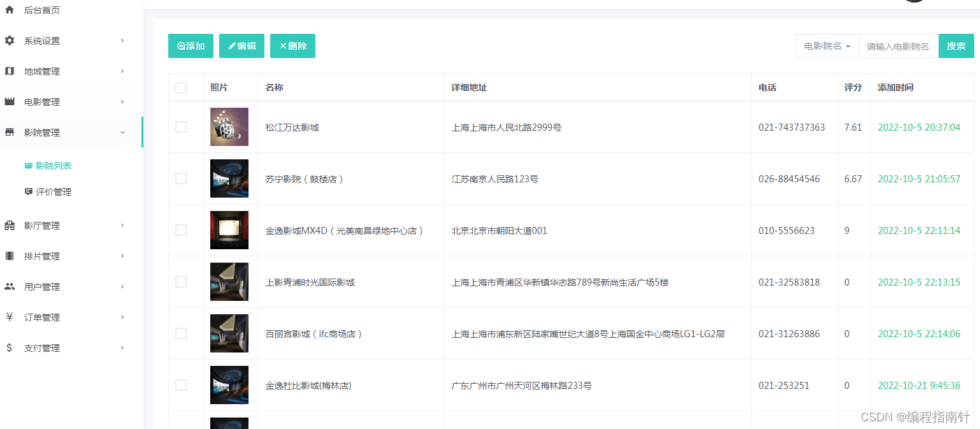
Task: Click the home icon beside 后台首页
Action: (x=10, y=10)
